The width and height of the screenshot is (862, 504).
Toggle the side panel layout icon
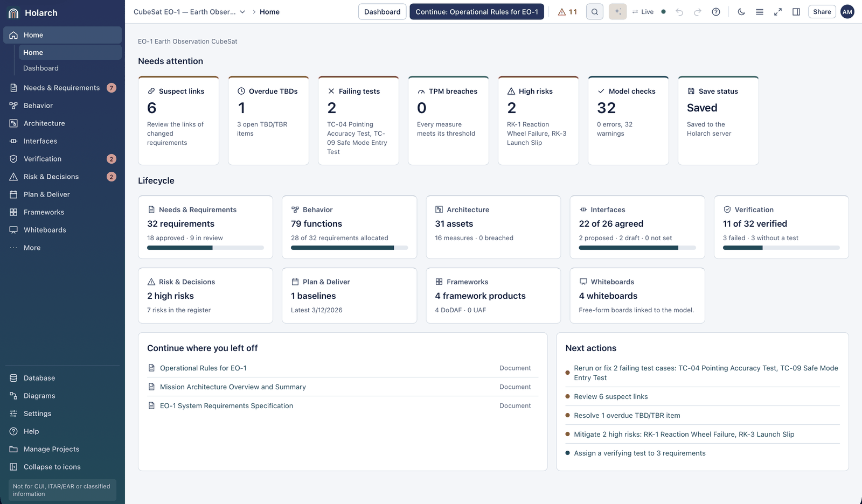pyautogui.click(x=796, y=12)
